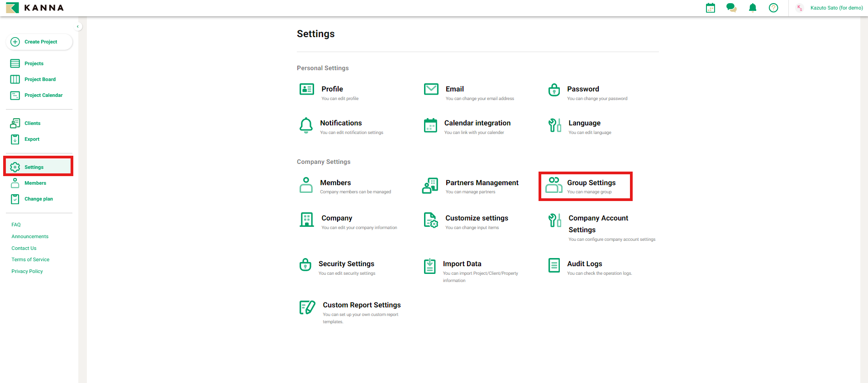The image size is (868, 383).
Task: Click the Audit Logs document icon
Action: tap(554, 265)
